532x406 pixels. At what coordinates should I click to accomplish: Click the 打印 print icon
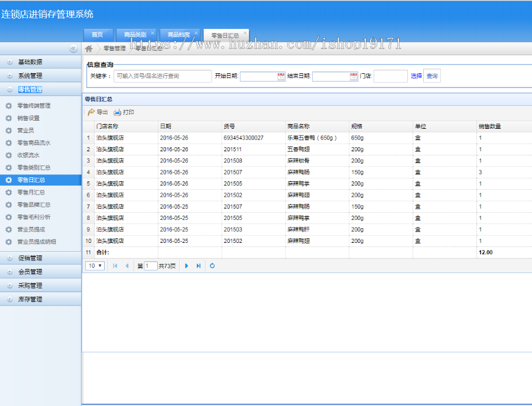(x=116, y=111)
